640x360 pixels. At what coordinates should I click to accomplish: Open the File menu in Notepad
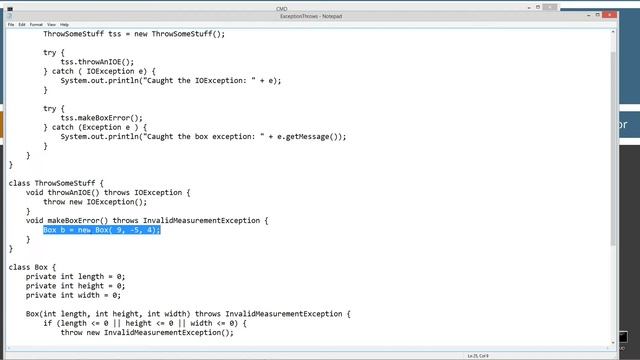[11, 24]
